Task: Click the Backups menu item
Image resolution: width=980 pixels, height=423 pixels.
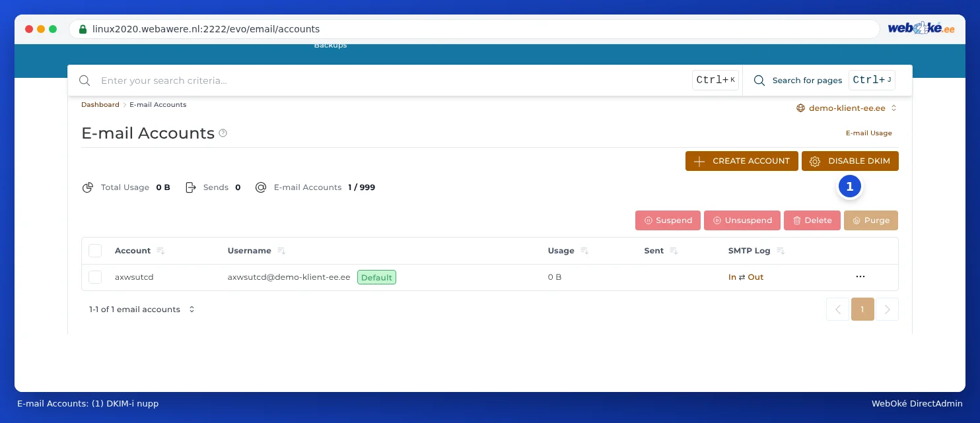Action: click(x=330, y=45)
